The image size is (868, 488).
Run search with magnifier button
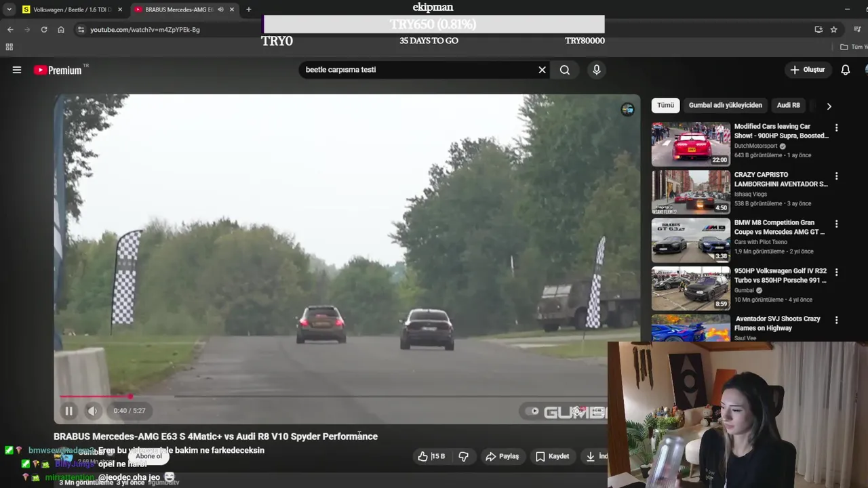(x=565, y=70)
